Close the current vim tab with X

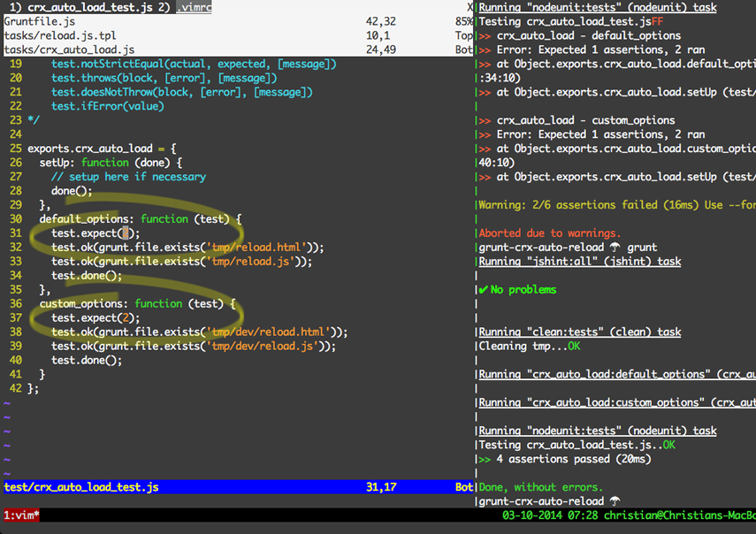coord(470,7)
